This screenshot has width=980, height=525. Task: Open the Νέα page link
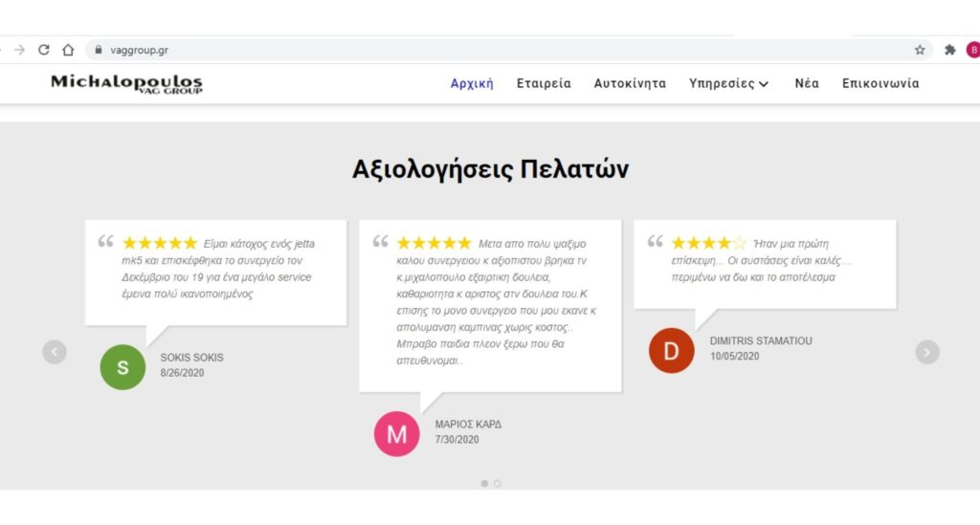pyautogui.click(x=807, y=84)
